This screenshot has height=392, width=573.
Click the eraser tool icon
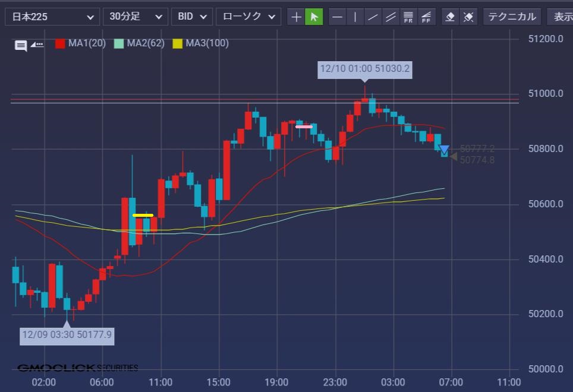(450, 17)
